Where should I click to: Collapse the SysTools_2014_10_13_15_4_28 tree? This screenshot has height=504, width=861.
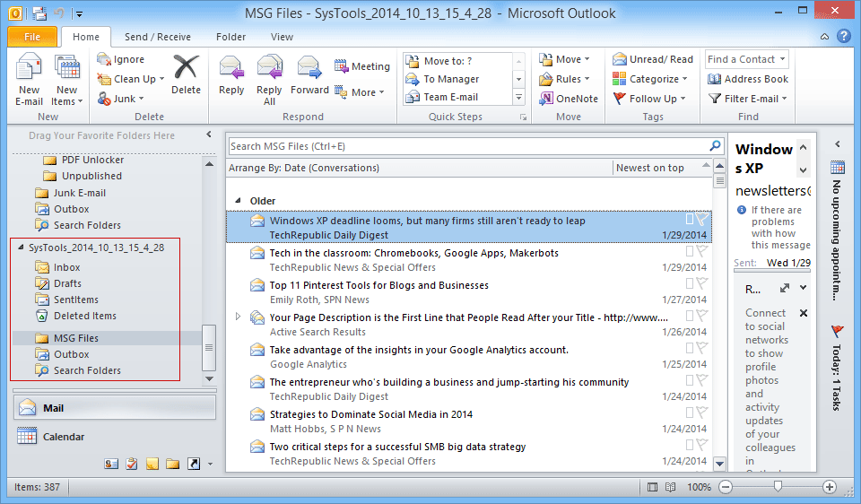click(x=21, y=247)
